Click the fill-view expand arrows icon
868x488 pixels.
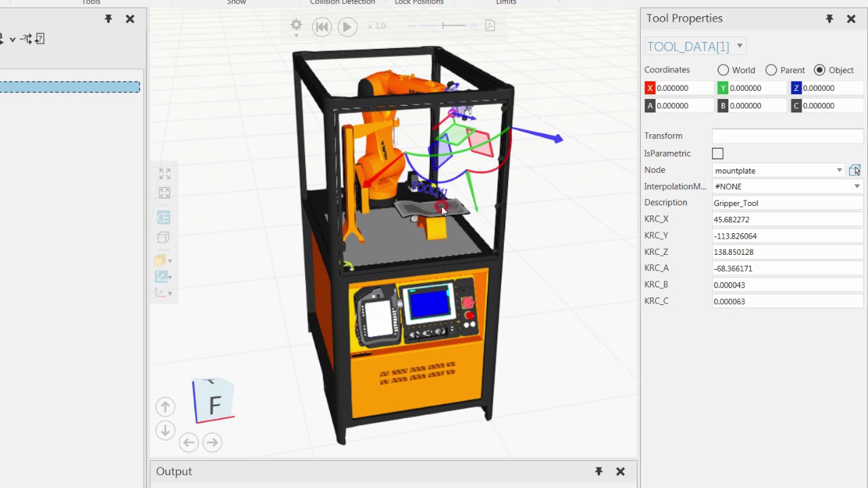(x=164, y=174)
